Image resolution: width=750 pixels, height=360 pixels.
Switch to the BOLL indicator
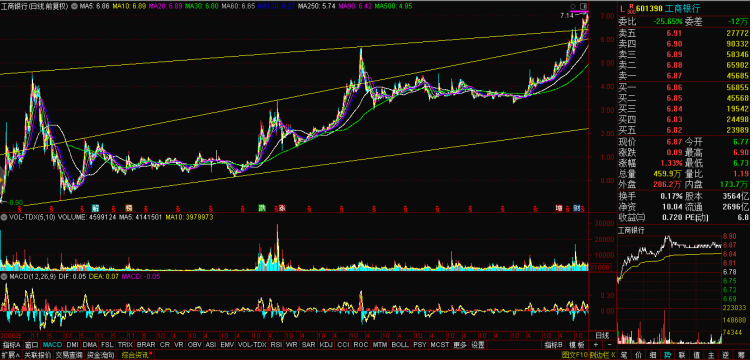(400, 345)
